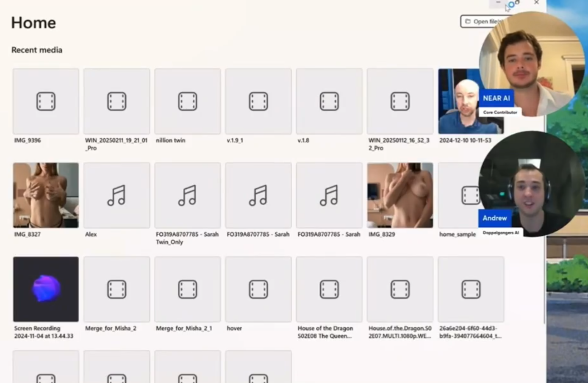Open the Screen Recording 2024-11-04 thumbnail
The image size is (588, 383).
(x=46, y=289)
